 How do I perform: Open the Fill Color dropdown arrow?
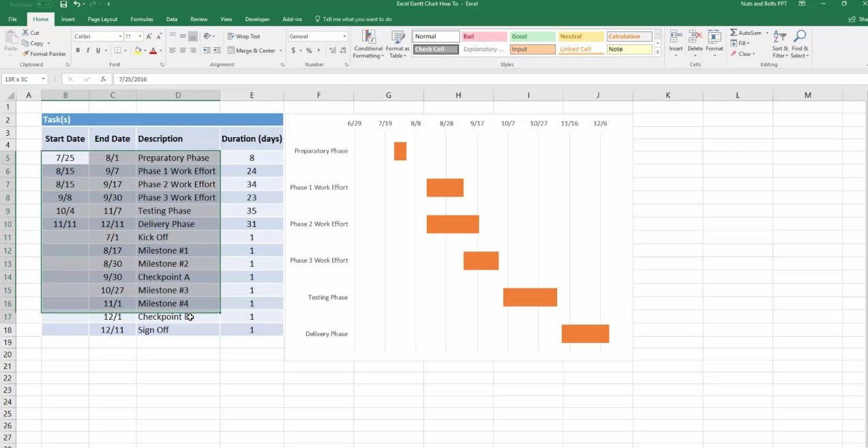point(143,50)
